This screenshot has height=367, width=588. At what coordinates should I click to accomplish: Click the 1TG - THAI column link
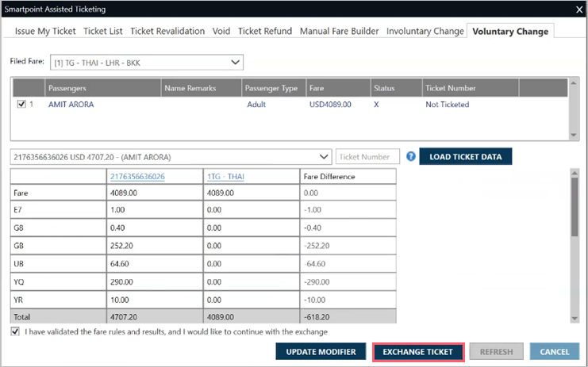coord(225,177)
